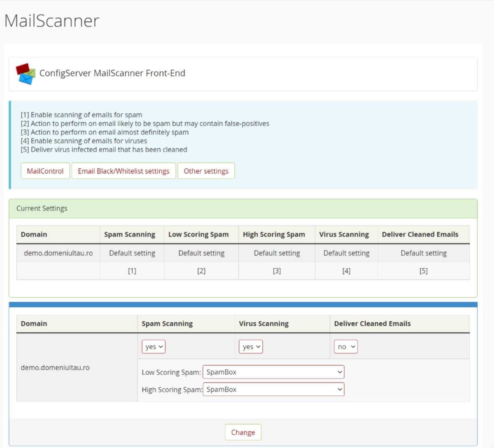Screen dimensions: 494x448
Task: Click the [5] reference cell in the table
Action: click(424, 271)
